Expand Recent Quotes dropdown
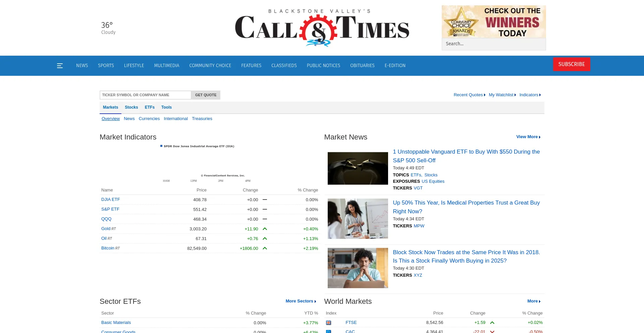 pos(469,95)
